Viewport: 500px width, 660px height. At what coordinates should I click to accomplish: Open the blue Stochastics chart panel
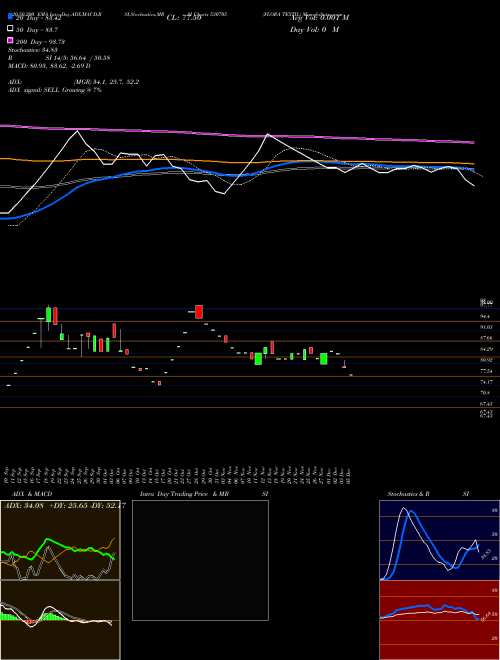(439, 540)
